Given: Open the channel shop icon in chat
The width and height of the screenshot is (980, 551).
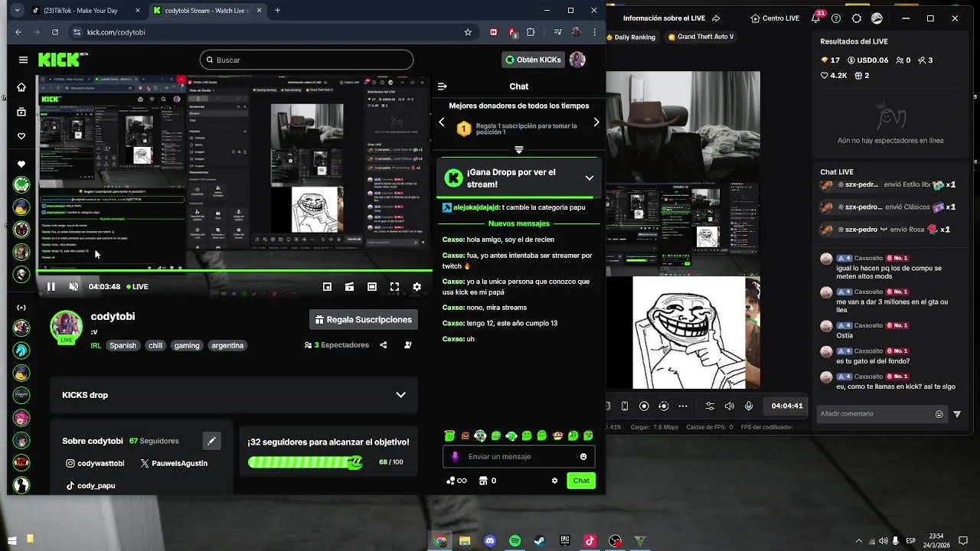Looking at the screenshot, I should 483,481.
